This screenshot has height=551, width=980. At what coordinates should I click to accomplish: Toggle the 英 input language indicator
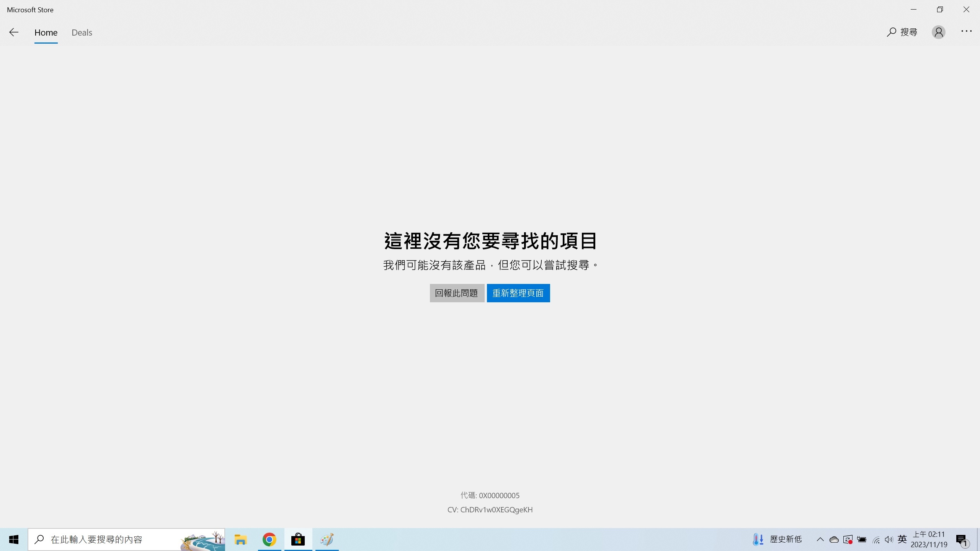(x=902, y=539)
